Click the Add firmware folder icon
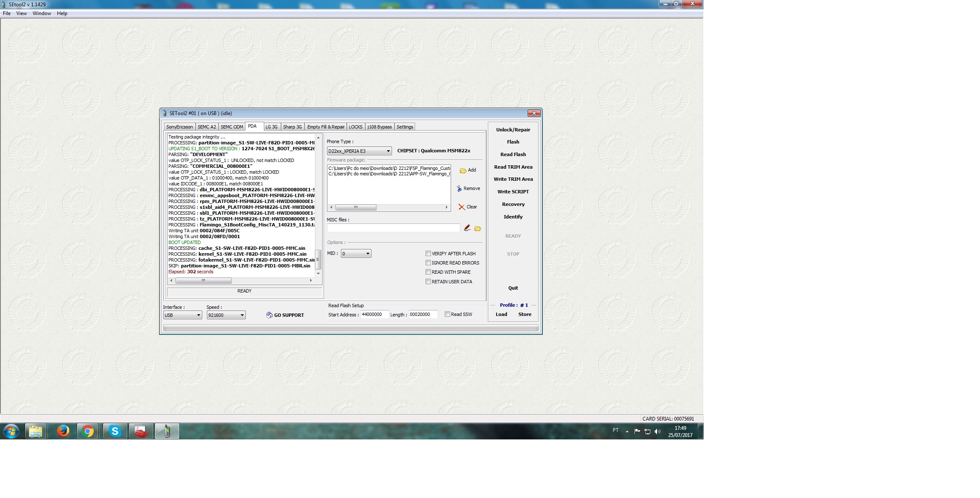This screenshot has width=980, height=498. tap(463, 170)
